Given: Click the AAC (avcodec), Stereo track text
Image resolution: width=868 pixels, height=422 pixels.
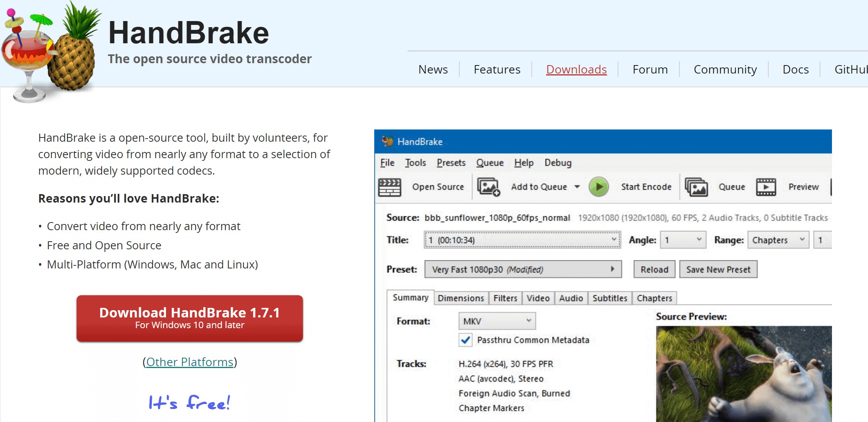Looking at the screenshot, I should click(501, 379).
